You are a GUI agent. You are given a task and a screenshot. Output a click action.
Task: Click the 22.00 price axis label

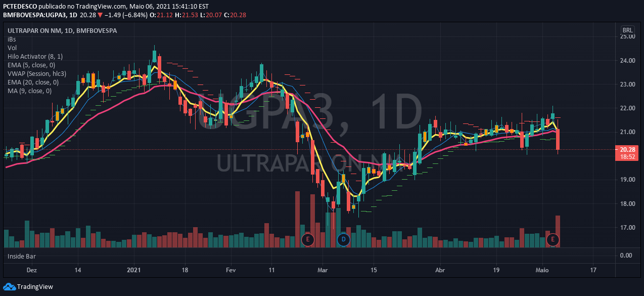click(x=627, y=108)
